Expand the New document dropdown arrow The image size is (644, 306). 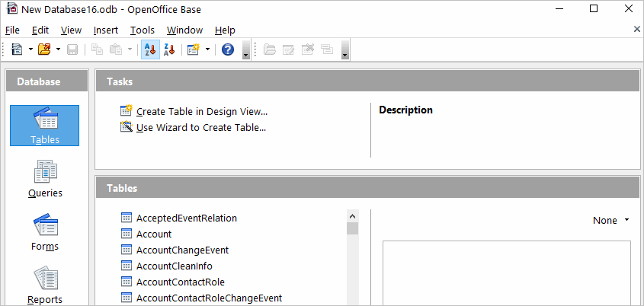click(x=30, y=49)
